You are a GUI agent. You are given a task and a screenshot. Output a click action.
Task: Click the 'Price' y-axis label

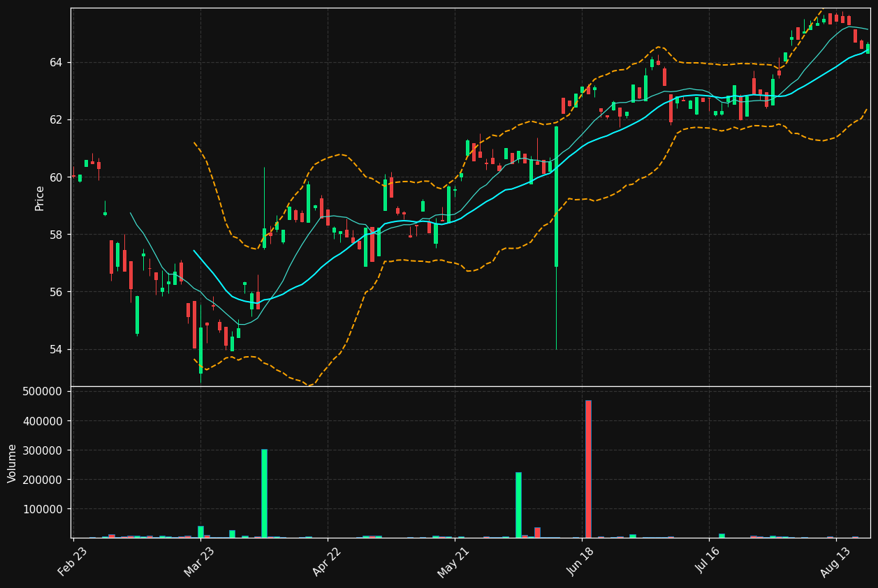[x=40, y=198]
